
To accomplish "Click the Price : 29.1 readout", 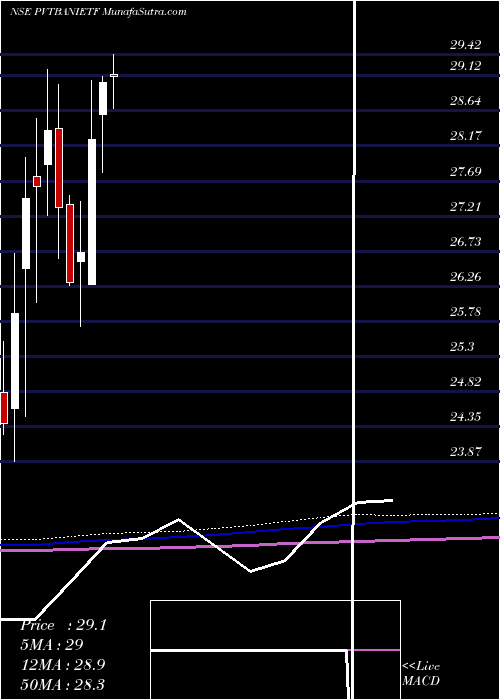I will pyautogui.click(x=63, y=625).
